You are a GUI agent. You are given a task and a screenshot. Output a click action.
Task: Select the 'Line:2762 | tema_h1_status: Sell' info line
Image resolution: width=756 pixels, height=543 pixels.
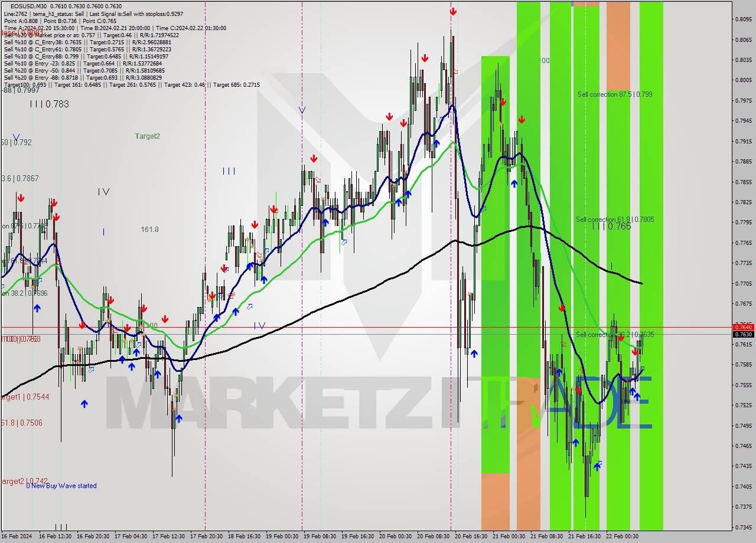(93, 14)
